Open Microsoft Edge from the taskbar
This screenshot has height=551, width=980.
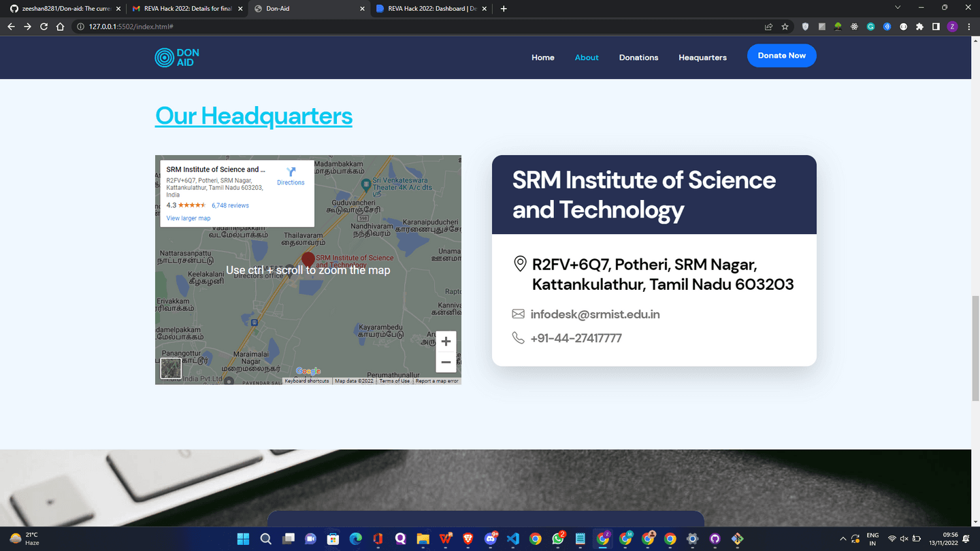[x=355, y=539]
